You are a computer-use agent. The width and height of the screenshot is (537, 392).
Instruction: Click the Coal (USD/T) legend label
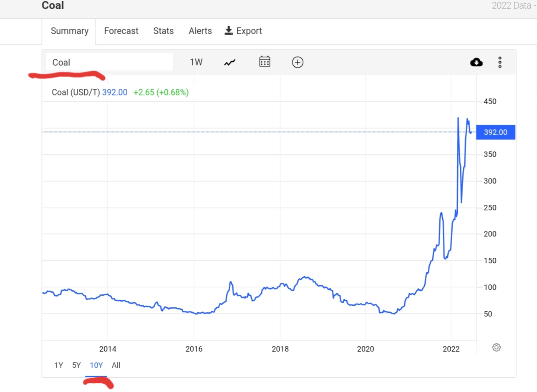coord(76,93)
